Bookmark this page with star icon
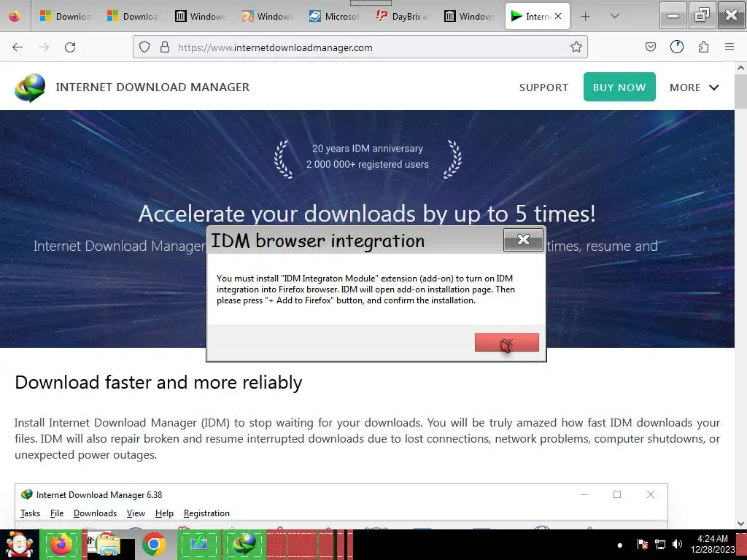This screenshot has height=560, width=747. pos(576,47)
